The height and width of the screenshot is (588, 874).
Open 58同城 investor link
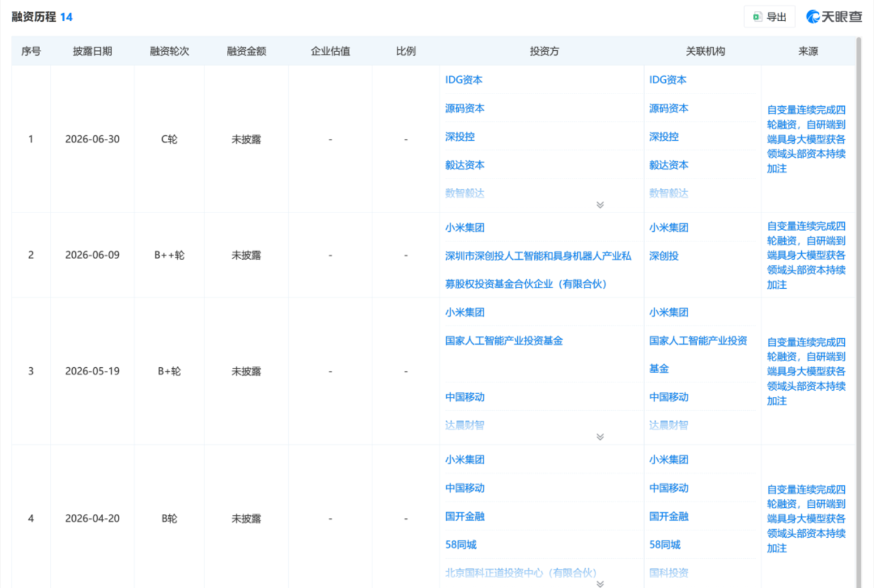[x=461, y=545]
